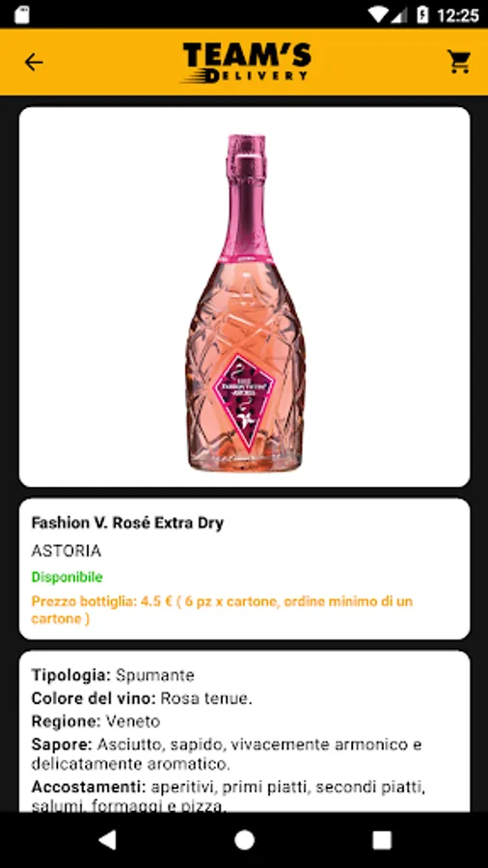Tap the green Disponibile availability label
Viewport: 488px width, 868px height.
click(67, 577)
